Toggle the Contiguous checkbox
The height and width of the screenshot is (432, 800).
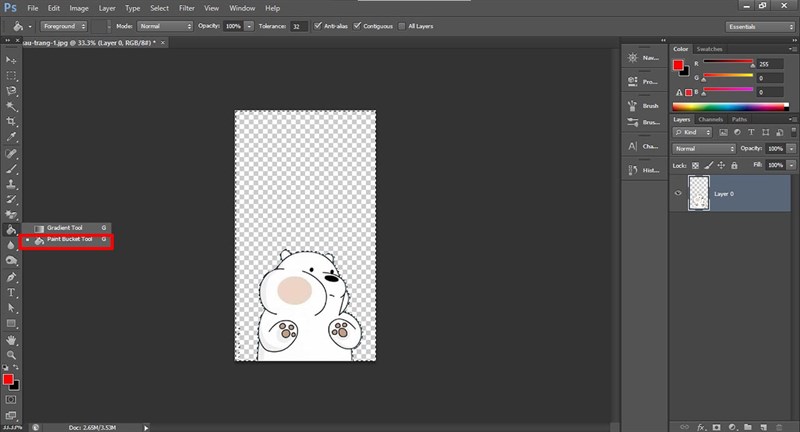point(357,26)
